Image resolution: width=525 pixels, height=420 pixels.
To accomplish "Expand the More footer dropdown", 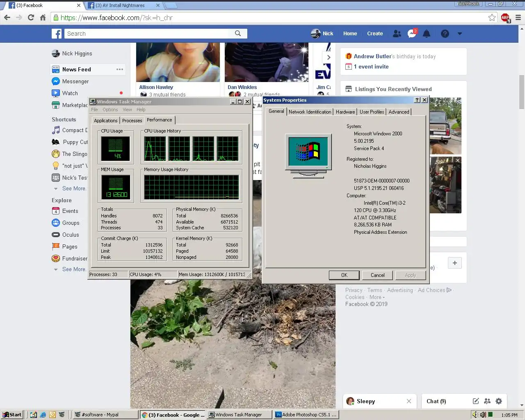I will 377,297.
